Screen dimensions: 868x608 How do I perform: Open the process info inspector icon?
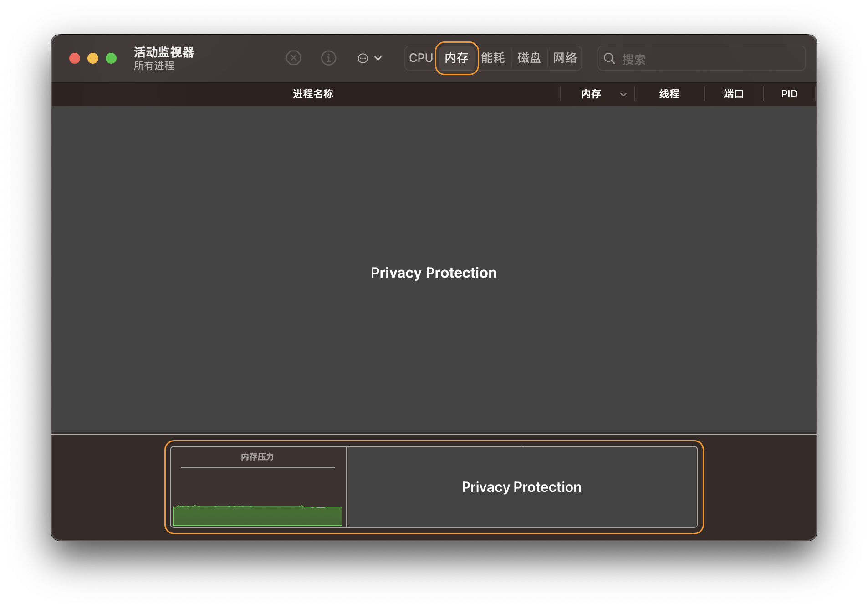328,58
